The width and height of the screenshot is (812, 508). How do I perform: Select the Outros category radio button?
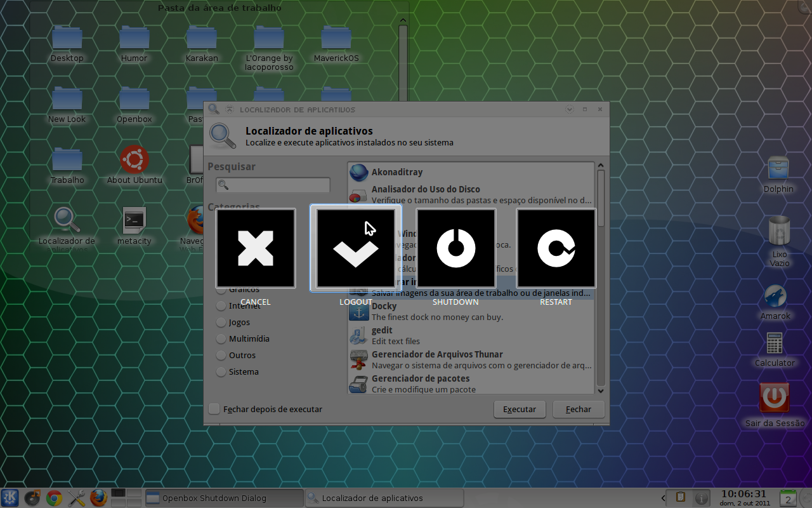click(221, 355)
